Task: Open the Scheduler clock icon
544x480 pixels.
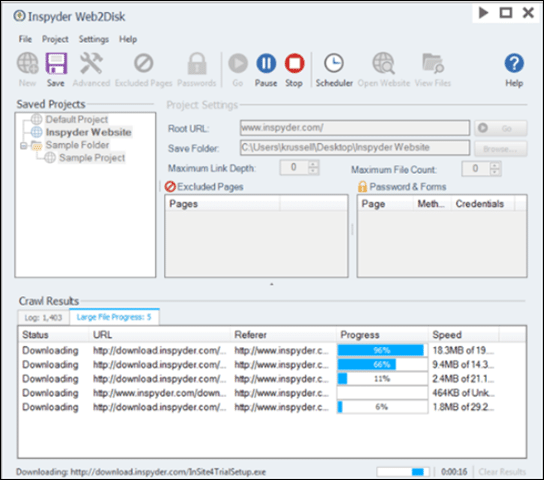Action: tap(334, 63)
